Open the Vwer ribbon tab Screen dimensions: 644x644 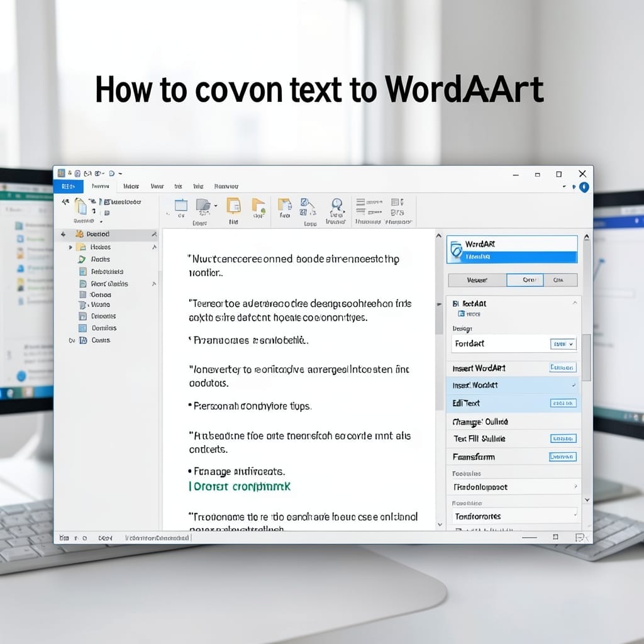pos(157,186)
